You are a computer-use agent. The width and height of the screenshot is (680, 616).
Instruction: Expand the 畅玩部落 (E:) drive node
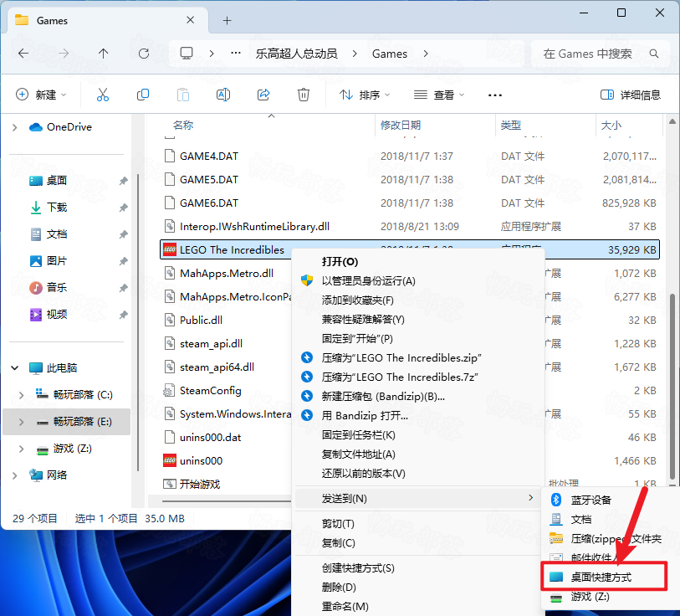[x=21, y=422]
